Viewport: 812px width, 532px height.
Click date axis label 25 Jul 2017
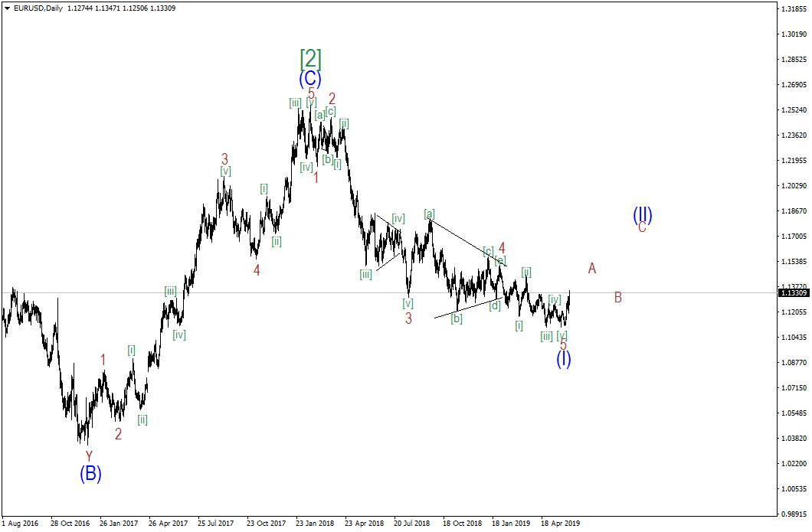[x=215, y=524]
